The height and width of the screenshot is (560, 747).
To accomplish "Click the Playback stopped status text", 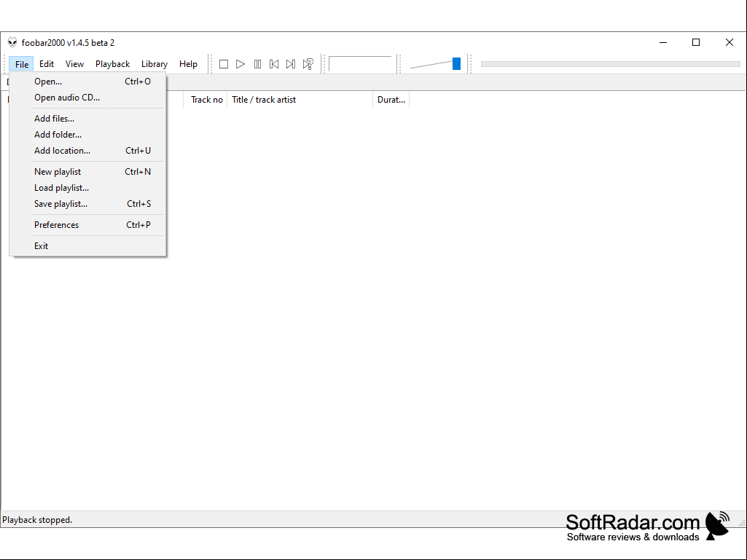I will click(37, 520).
